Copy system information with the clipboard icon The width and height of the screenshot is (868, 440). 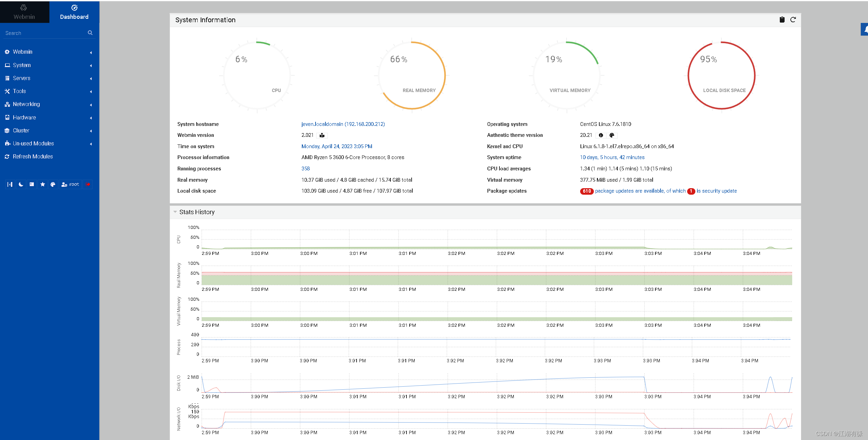[782, 20]
